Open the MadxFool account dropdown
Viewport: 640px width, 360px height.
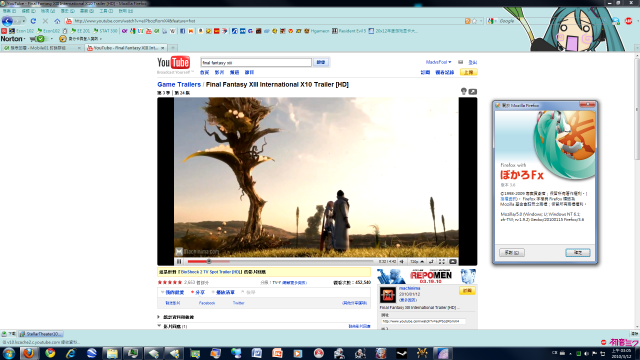438,62
